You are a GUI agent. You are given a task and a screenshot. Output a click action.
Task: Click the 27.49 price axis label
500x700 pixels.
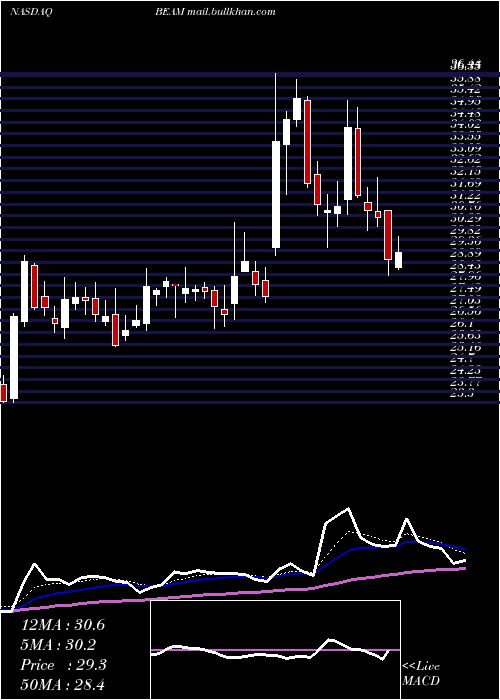[x=465, y=289]
